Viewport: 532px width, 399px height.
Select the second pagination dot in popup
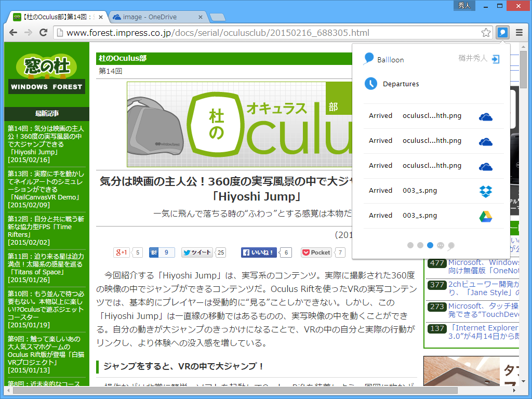(420, 245)
